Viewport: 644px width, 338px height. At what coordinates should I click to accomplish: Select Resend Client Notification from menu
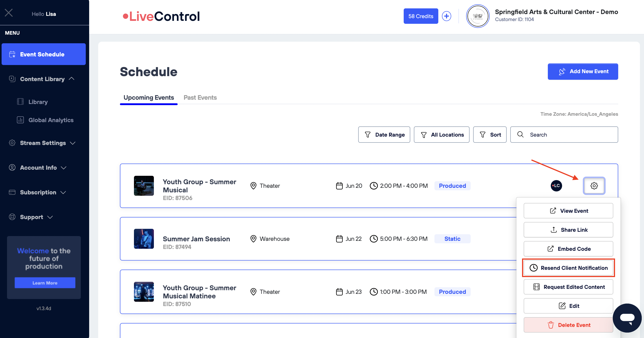pyautogui.click(x=568, y=268)
